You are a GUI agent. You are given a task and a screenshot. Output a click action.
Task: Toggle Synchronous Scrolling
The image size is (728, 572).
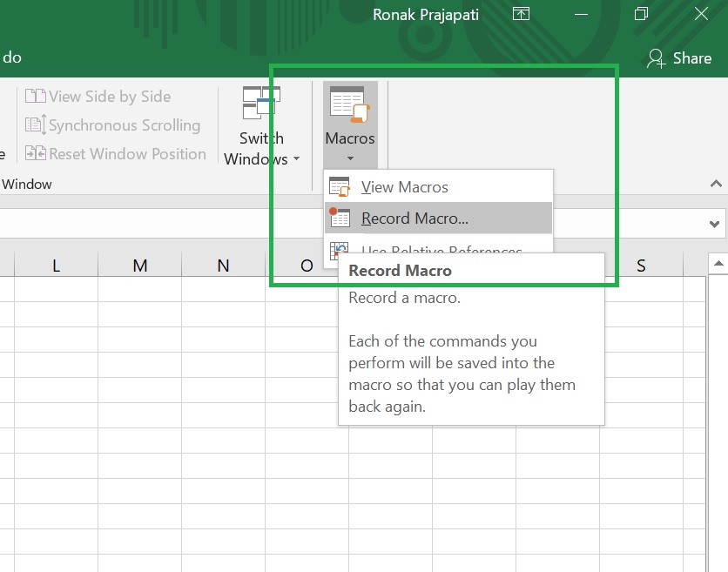pos(113,124)
